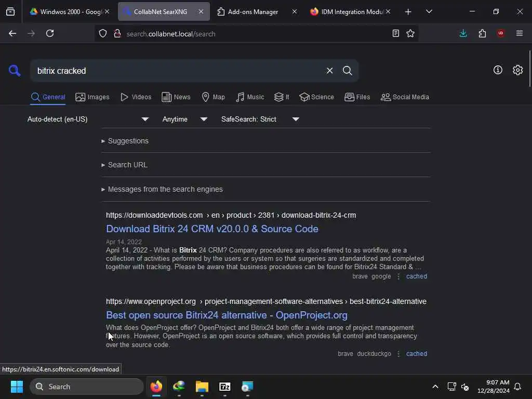Click the page vertical scrollbar
The width and height of the screenshot is (532, 399).
pos(529,68)
